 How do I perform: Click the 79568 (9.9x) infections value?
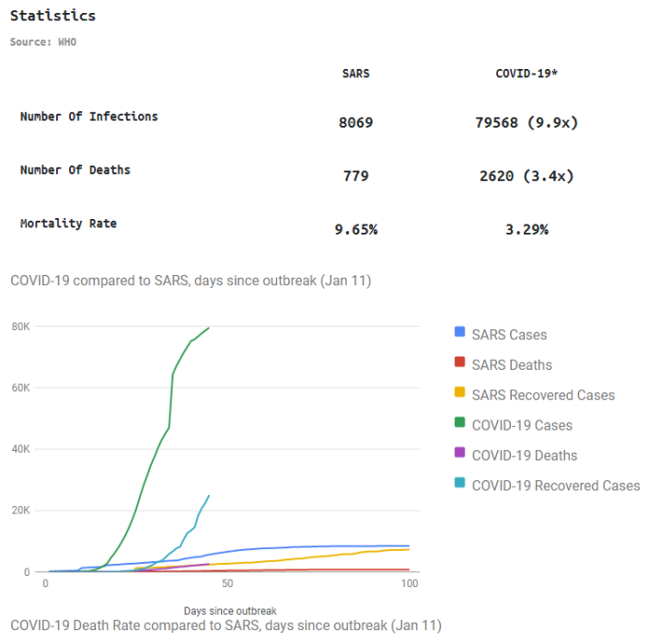527,122
